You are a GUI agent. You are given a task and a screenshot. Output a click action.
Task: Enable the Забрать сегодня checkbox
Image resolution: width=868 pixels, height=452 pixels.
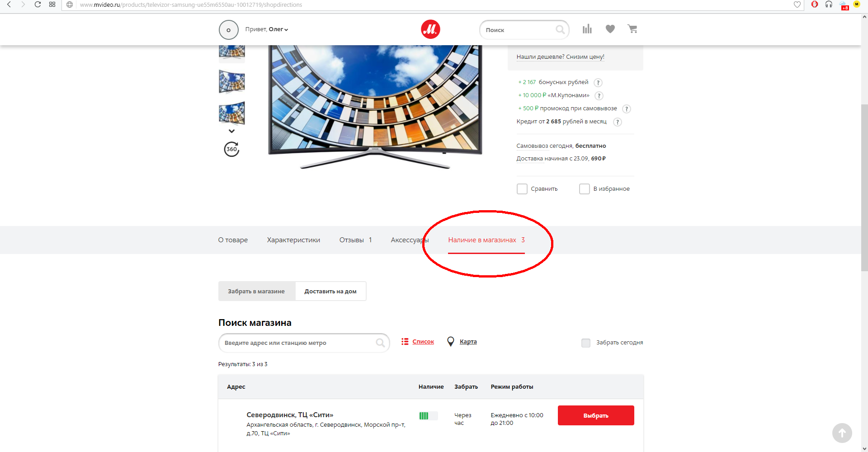coord(586,343)
